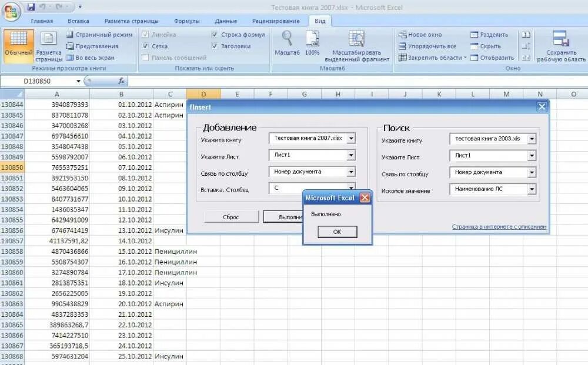Toggle the Строка формул checkbox
This screenshot has height=365, width=588.
[x=215, y=35]
